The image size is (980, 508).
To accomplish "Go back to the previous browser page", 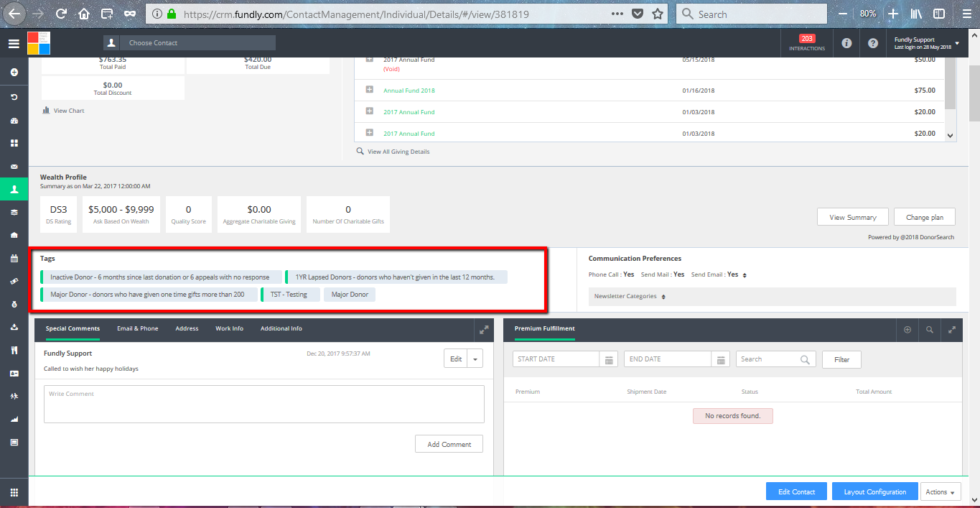I will tap(14, 14).
